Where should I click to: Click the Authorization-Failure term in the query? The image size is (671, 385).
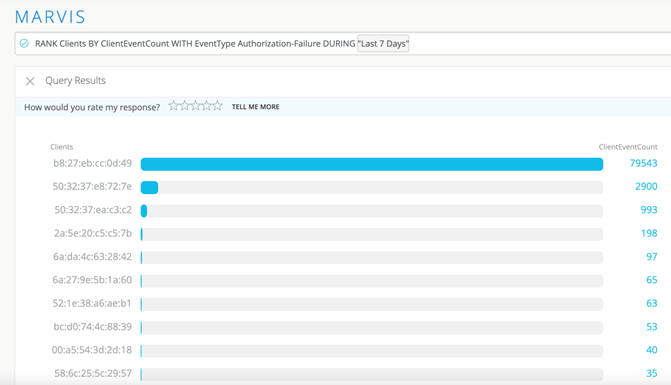[x=279, y=44]
